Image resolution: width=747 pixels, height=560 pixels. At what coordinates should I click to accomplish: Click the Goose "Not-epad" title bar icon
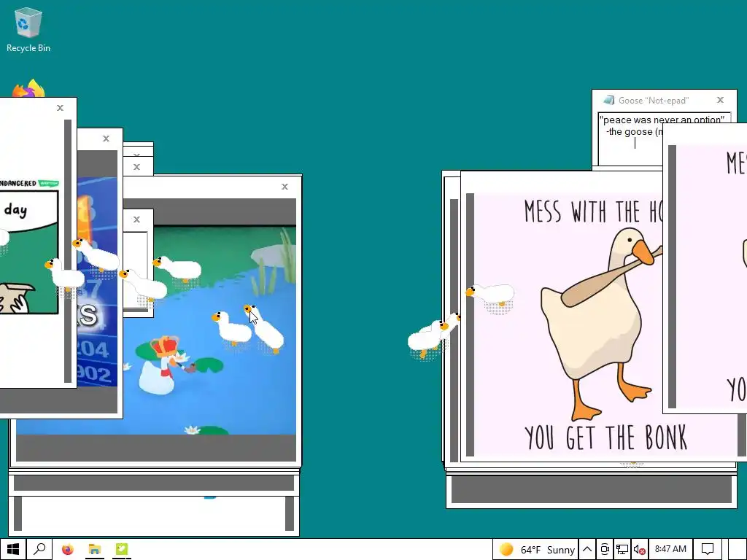click(608, 100)
